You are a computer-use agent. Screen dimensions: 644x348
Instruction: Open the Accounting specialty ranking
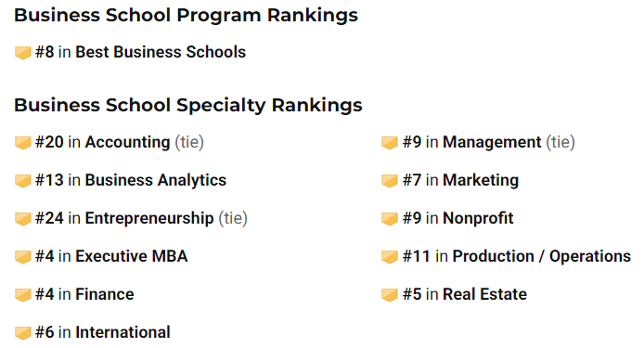coord(127,142)
